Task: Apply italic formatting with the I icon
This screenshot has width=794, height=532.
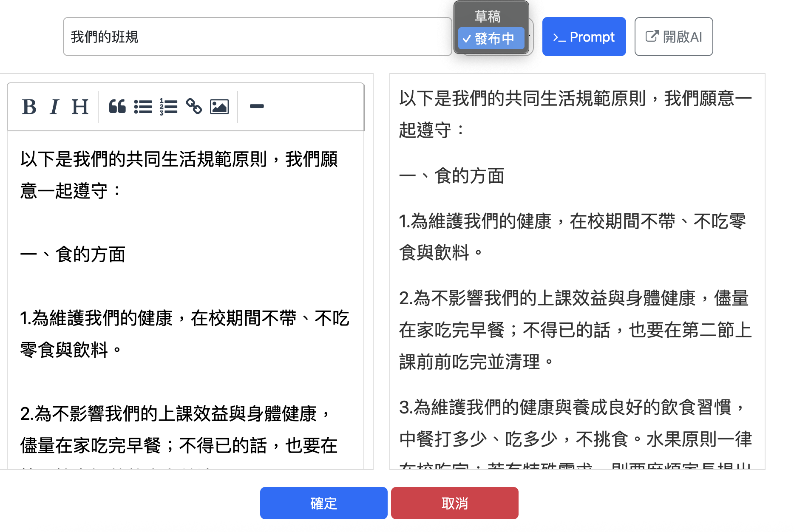Action: [54, 107]
